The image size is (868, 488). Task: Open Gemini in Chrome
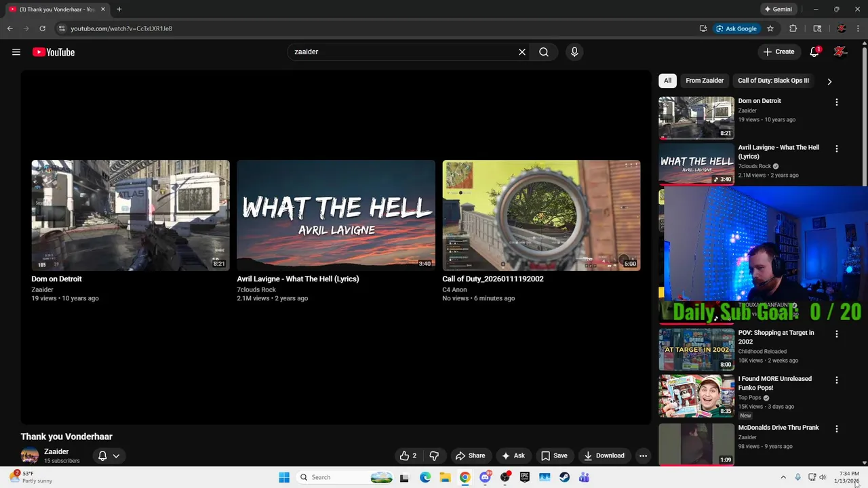pyautogui.click(x=778, y=9)
